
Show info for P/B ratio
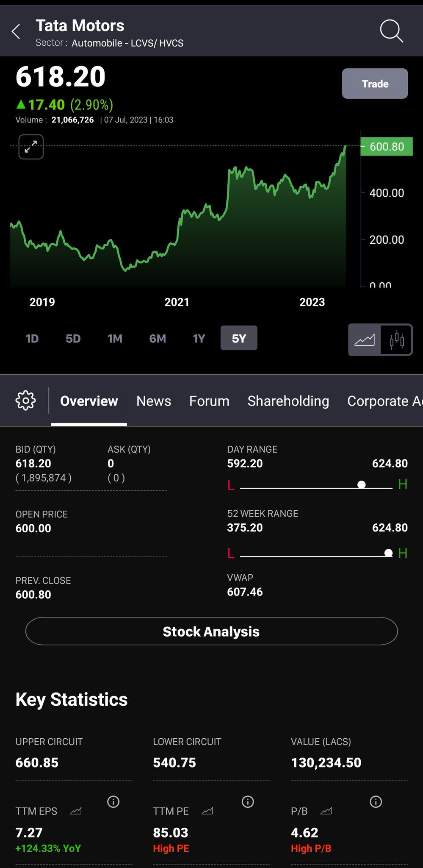pyautogui.click(x=376, y=801)
